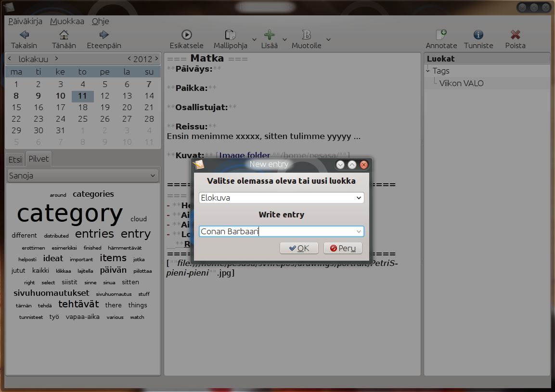Cancel the dialog with Peru
The image size is (555, 392).
(343, 248)
